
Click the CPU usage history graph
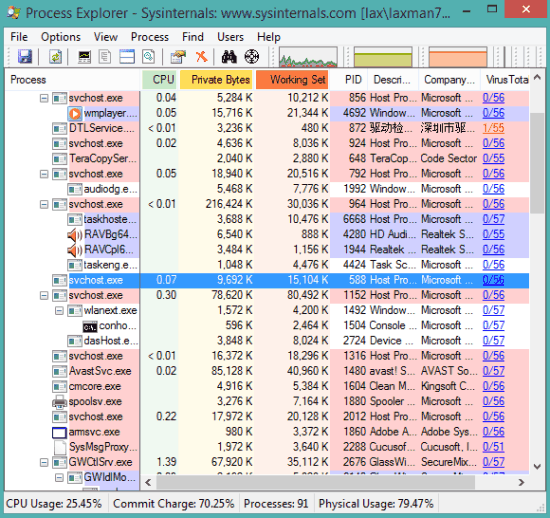pos(308,56)
